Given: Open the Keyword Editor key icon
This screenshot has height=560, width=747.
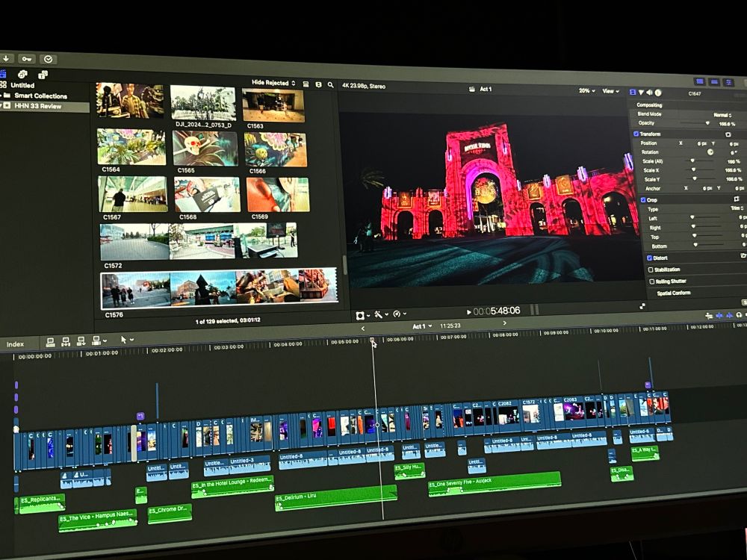Looking at the screenshot, I should tap(27, 58).
